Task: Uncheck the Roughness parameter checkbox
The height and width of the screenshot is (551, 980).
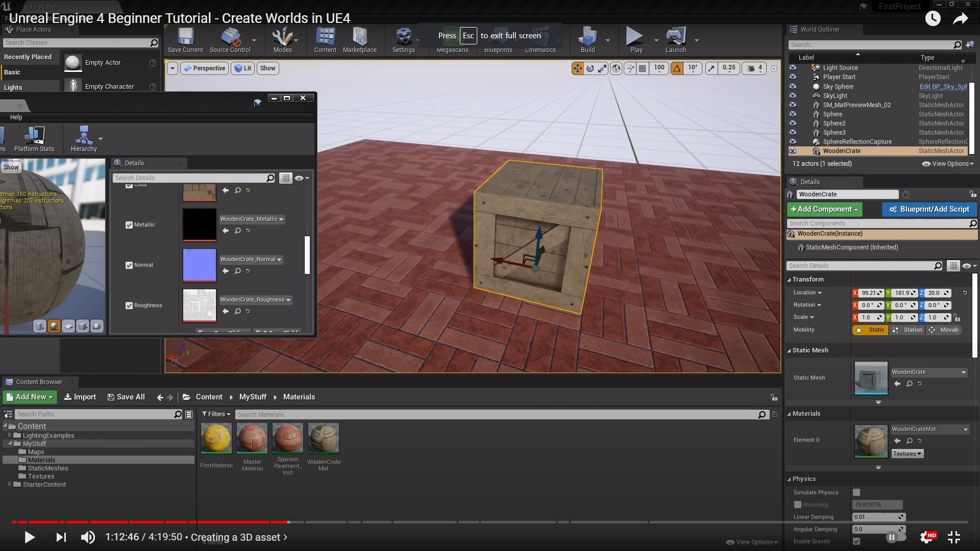Action: coord(129,306)
